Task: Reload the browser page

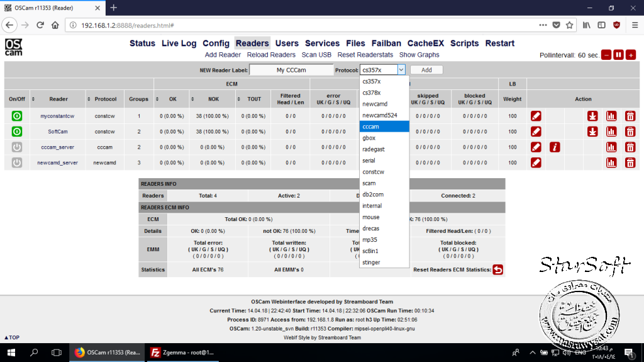Action: tap(40, 25)
